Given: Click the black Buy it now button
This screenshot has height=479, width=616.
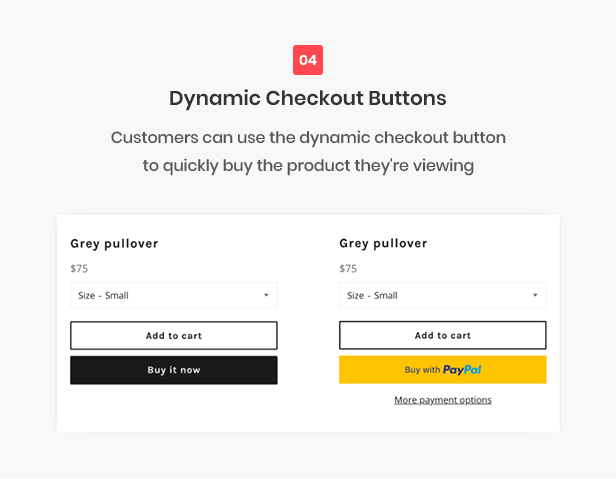Looking at the screenshot, I should click(x=174, y=370).
